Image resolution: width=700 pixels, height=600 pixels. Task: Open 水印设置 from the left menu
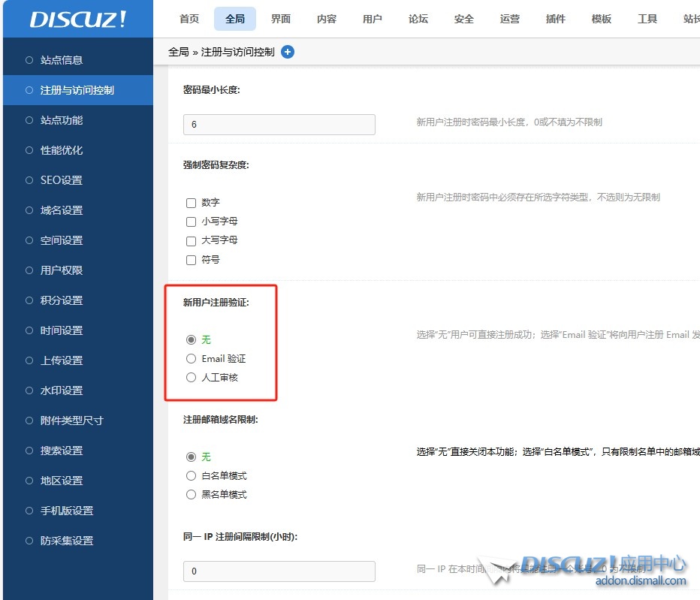click(x=62, y=390)
